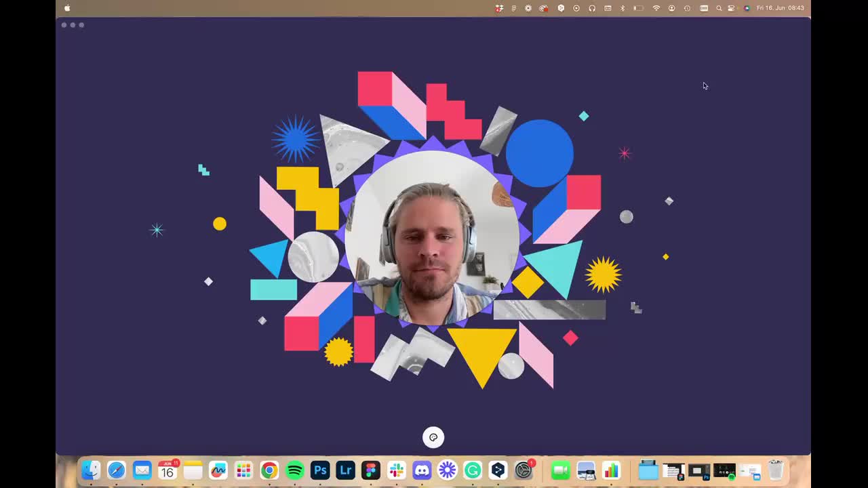
Task: Click the round reactions button below the video
Action: (x=433, y=437)
